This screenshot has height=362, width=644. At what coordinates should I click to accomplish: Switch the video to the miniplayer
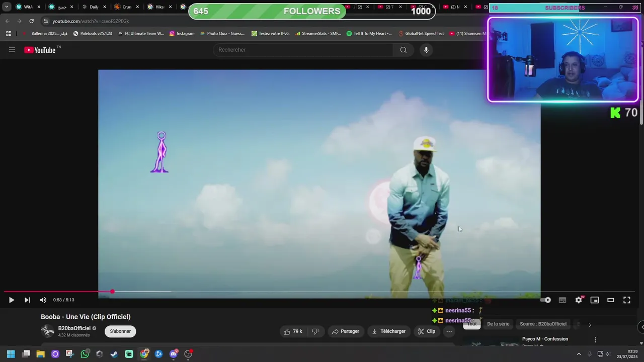595,300
